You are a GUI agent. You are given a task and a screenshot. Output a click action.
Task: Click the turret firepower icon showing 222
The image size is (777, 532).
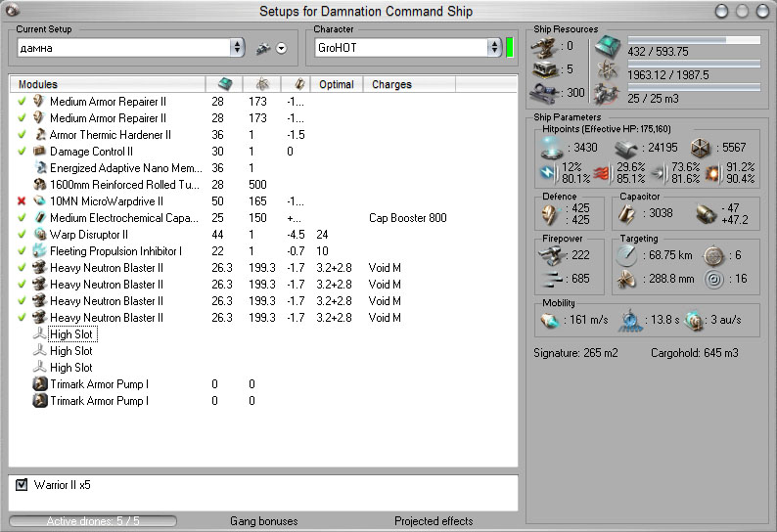coord(551,255)
